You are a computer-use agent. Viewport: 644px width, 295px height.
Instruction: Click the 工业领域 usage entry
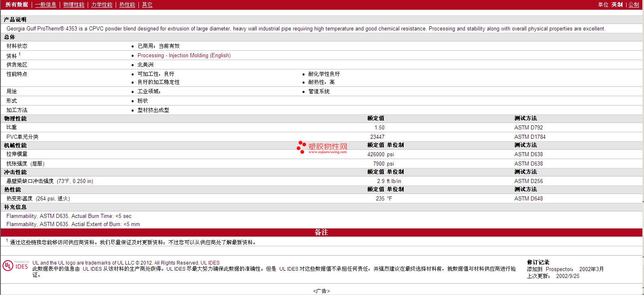pyautogui.click(x=149, y=92)
